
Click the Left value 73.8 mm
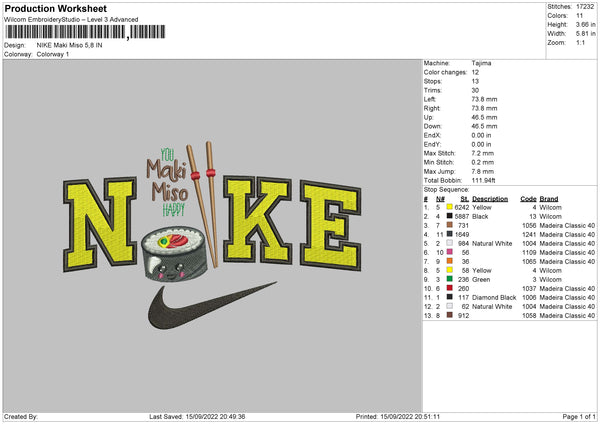coord(484,99)
